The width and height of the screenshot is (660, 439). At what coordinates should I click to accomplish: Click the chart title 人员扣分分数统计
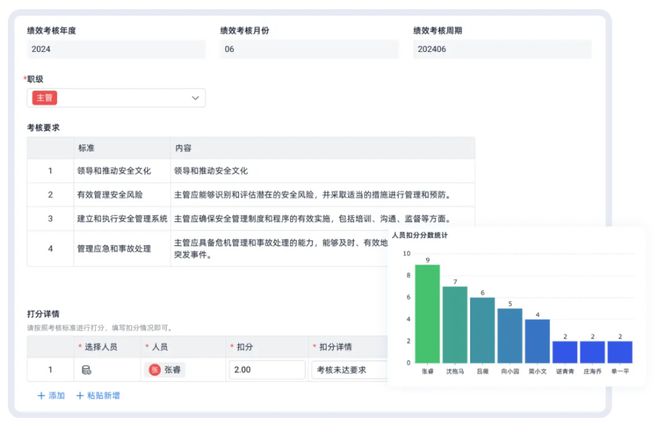coord(420,235)
